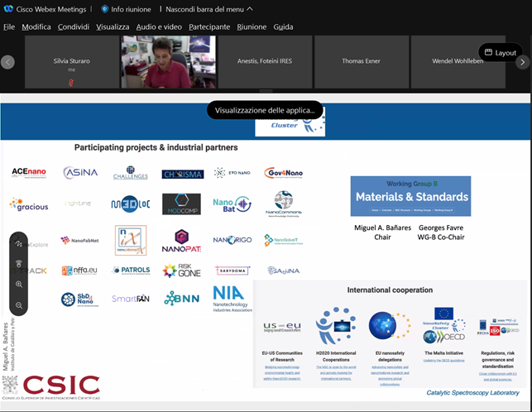Click the SmartFAN logo
This screenshot has height=412, width=532.
point(131,299)
